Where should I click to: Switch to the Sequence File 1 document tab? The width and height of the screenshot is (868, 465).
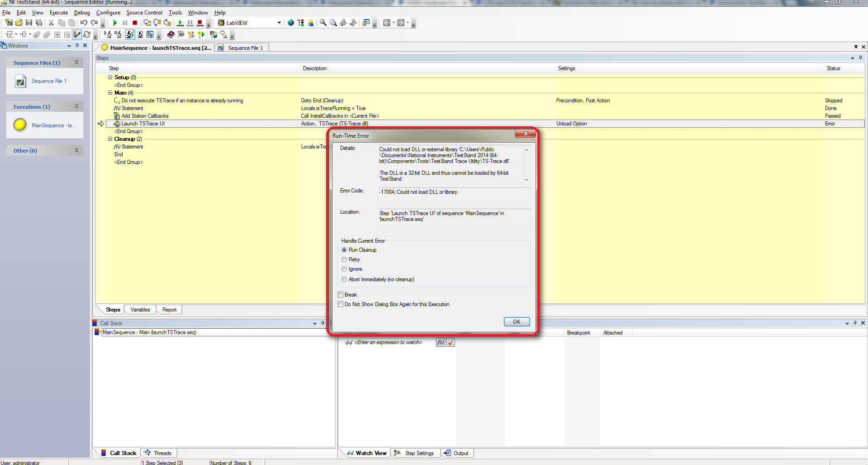point(242,48)
